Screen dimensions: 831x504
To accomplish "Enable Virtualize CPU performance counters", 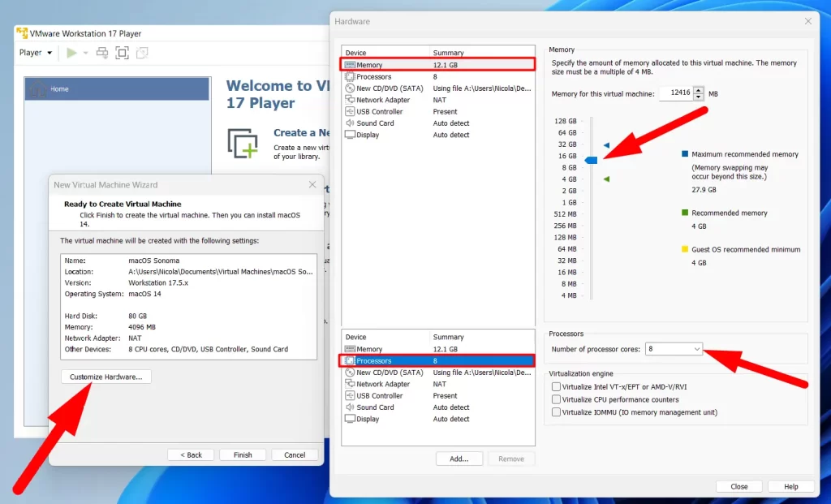I will (x=556, y=399).
